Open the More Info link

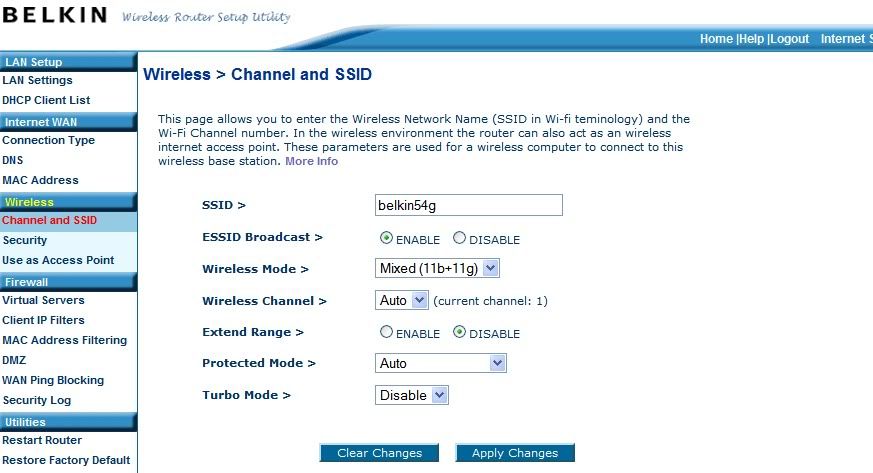[311, 161]
